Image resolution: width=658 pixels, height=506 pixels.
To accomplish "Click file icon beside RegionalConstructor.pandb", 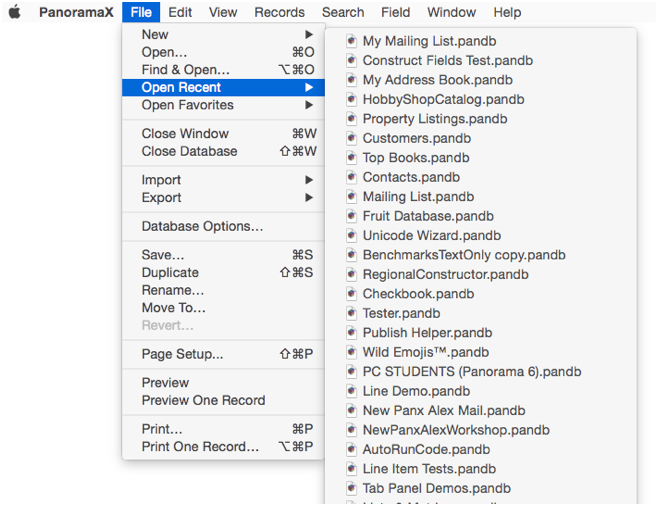I will point(351,274).
